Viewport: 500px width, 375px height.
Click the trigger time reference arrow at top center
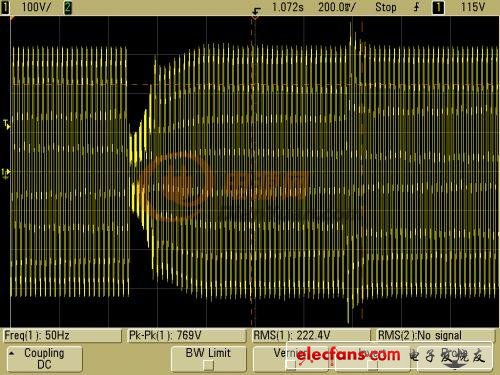point(256,12)
